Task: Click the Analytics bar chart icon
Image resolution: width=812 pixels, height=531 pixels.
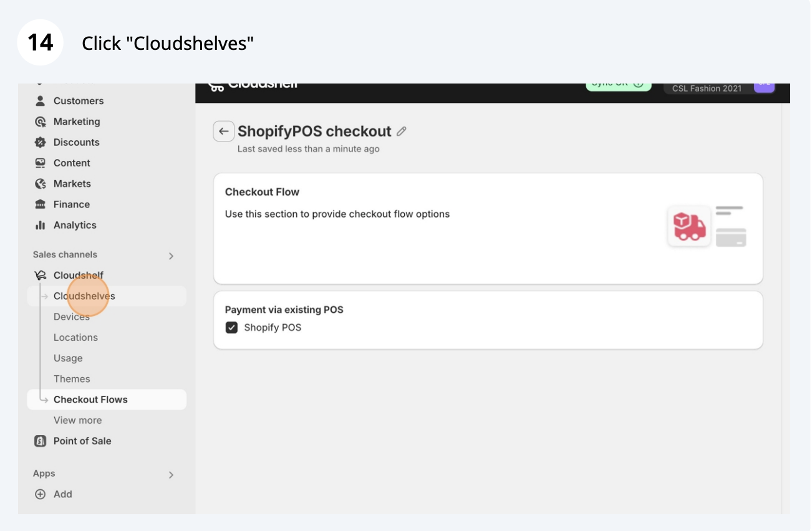Action: click(x=41, y=225)
